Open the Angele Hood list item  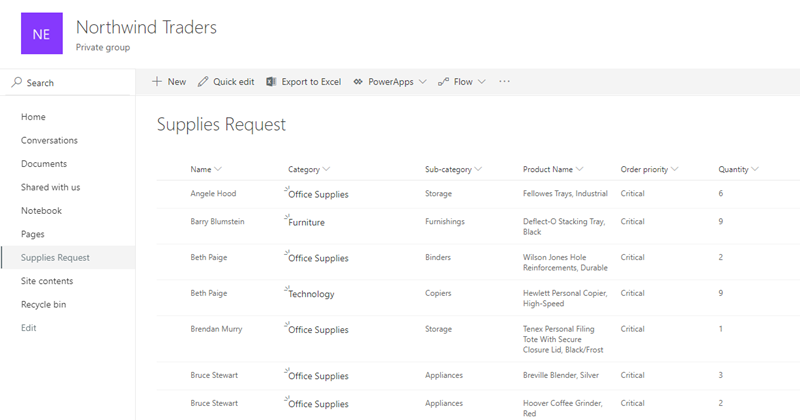213,193
